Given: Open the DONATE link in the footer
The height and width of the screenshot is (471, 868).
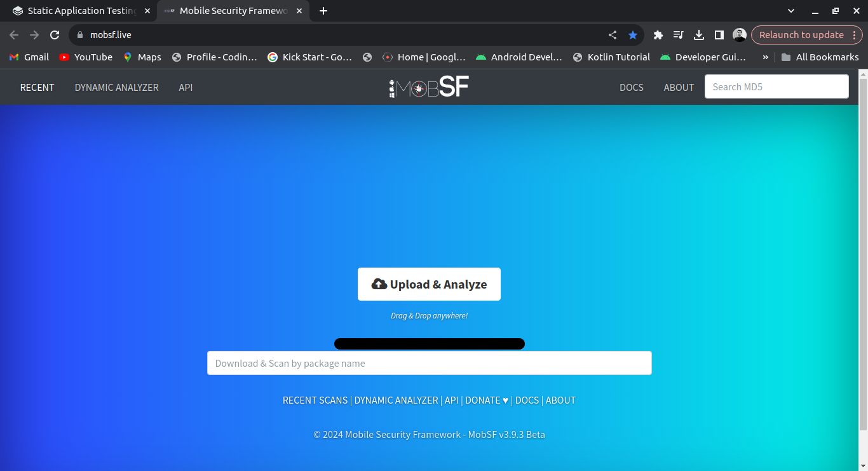Looking at the screenshot, I should click(x=486, y=400).
